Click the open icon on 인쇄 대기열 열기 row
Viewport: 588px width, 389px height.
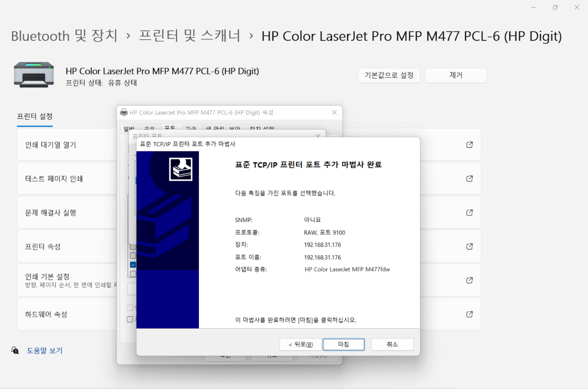pyautogui.click(x=470, y=145)
